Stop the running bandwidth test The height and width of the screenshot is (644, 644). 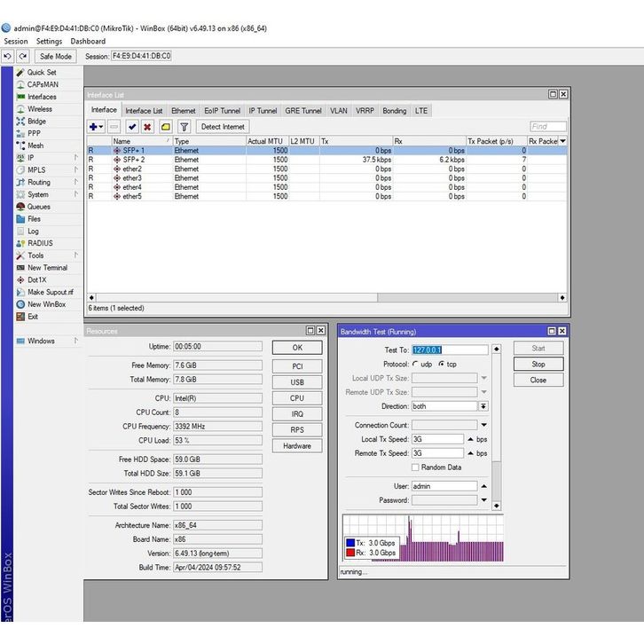point(538,365)
